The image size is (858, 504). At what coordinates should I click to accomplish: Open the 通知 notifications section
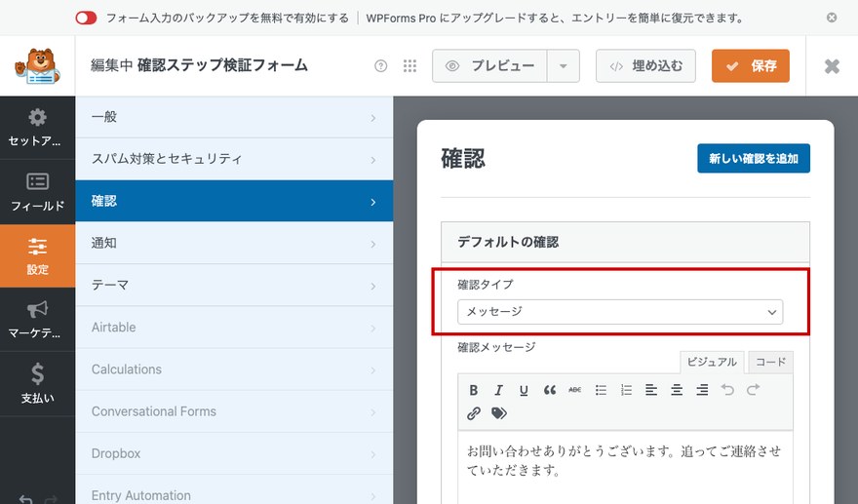[234, 243]
